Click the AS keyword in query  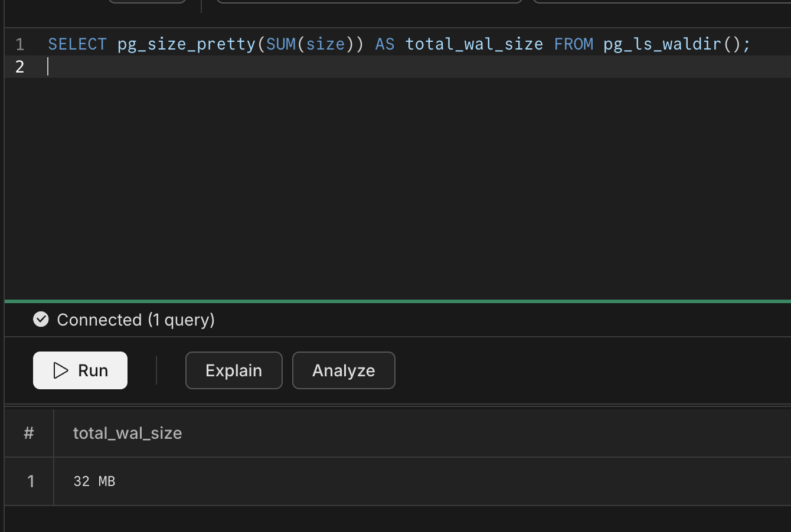tap(385, 44)
